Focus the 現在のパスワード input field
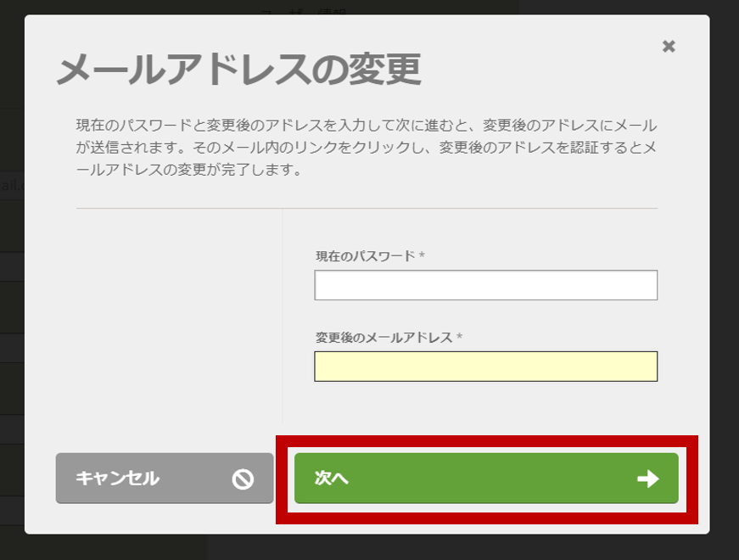This screenshot has height=560, width=739. tap(485, 286)
